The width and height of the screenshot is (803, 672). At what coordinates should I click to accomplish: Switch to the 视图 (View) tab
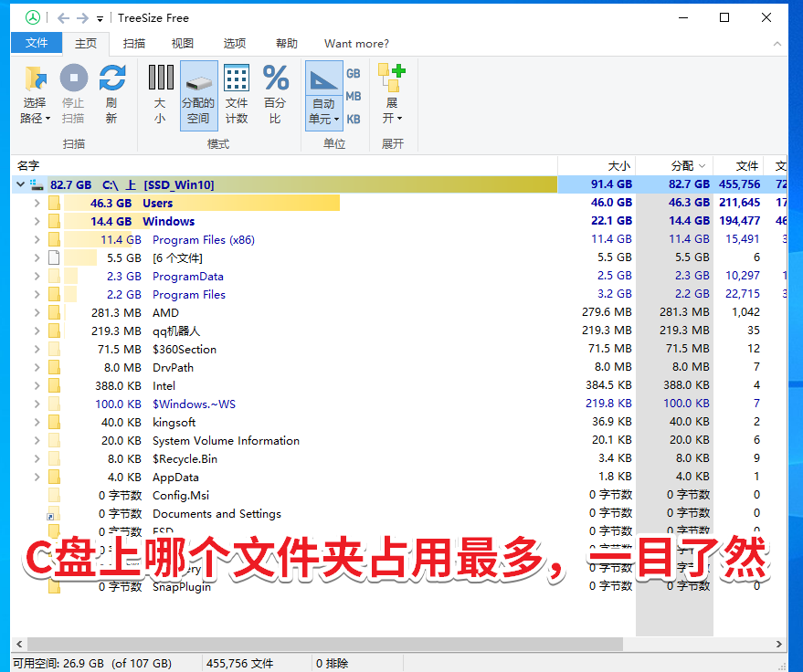183,44
